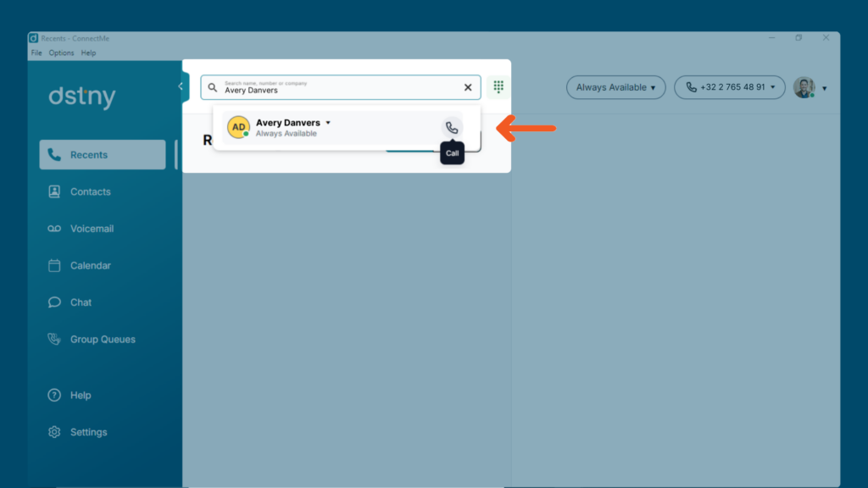Select the 'Always Available' text under Avery Danvers
This screenshot has height=488, width=868.
point(287,133)
